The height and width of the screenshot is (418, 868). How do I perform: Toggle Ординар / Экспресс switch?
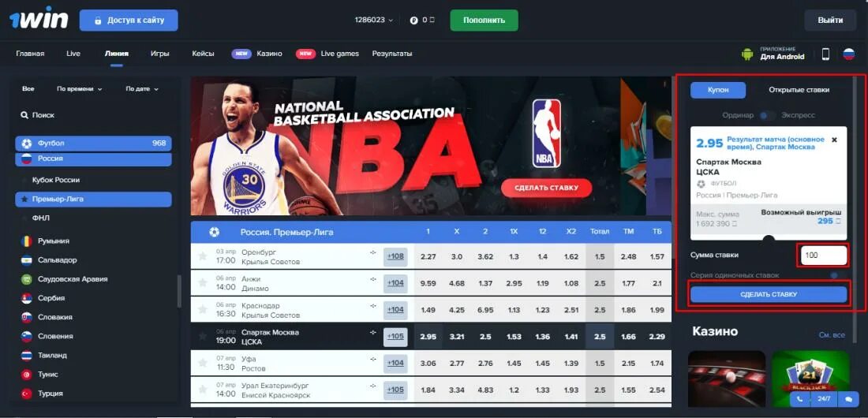pos(767,115)
